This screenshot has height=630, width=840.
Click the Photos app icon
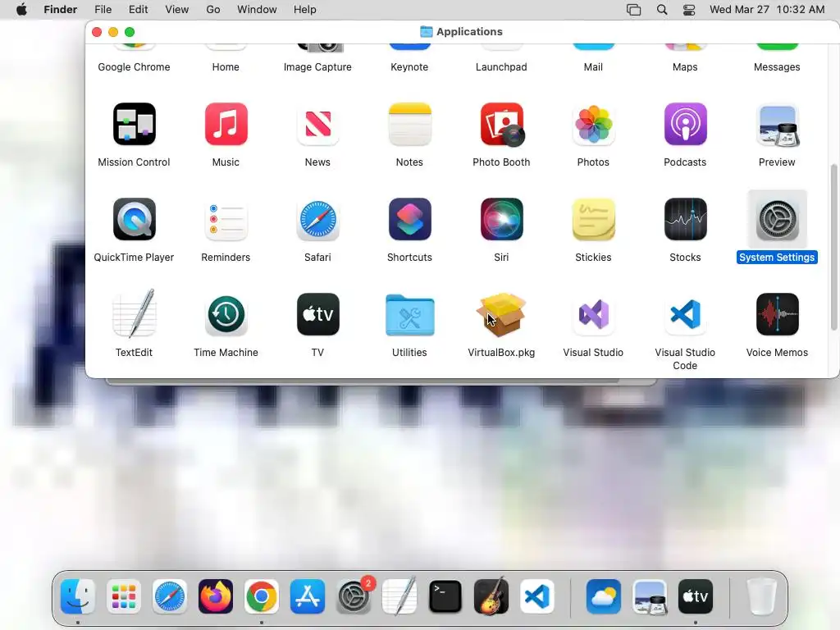pyautogui.click(x=594, y=125)
